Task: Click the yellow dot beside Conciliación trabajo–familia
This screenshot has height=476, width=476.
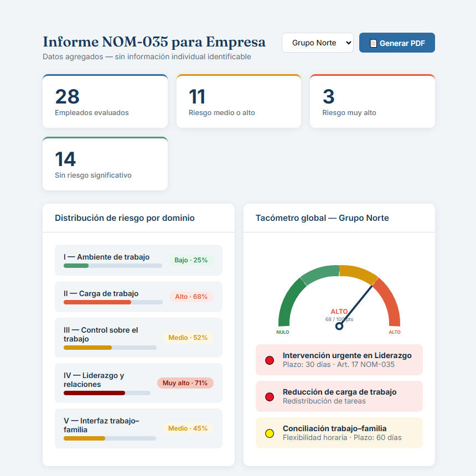Action: [270, 433]
